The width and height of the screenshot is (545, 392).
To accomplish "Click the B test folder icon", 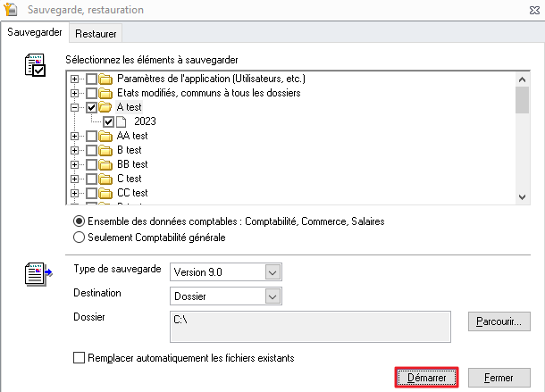I will pyautogui.click(x=106, y=150).
